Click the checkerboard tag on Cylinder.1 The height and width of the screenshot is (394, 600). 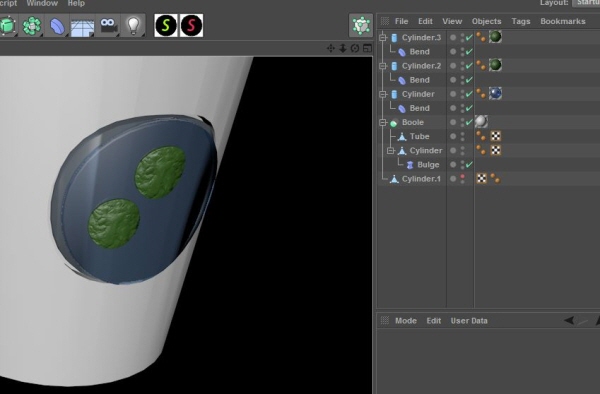[481, 178]
